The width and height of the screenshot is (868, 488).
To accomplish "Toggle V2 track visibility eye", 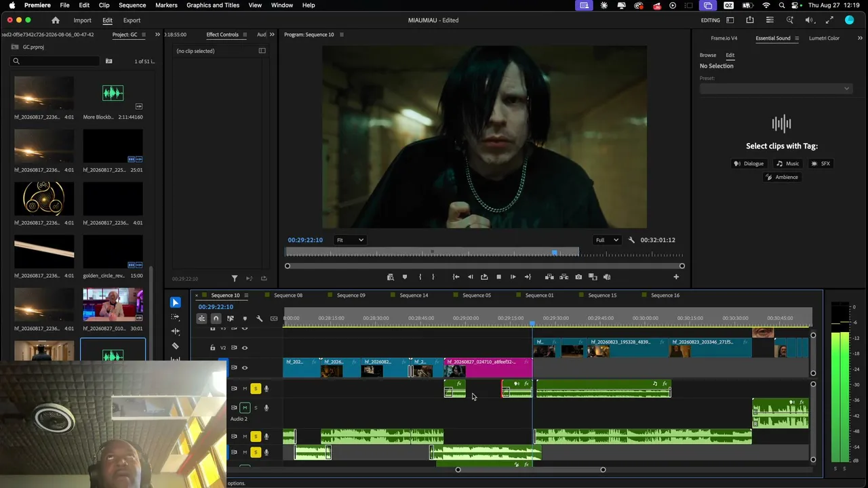I will (245, 348).
